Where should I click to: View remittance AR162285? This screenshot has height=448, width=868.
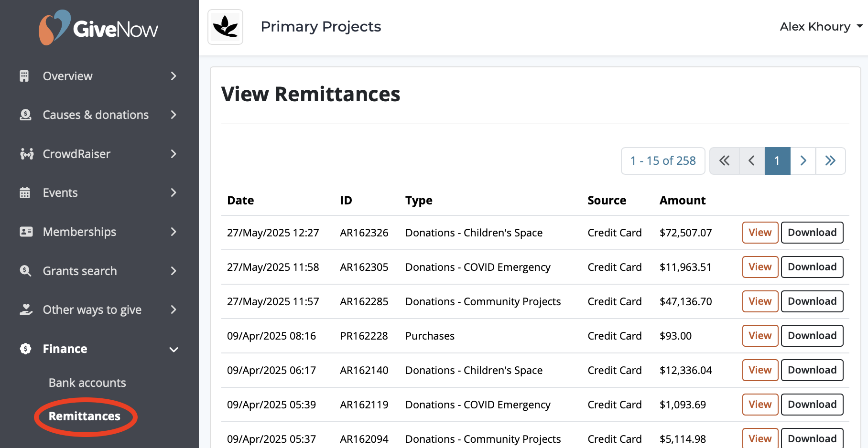(760, 301)
